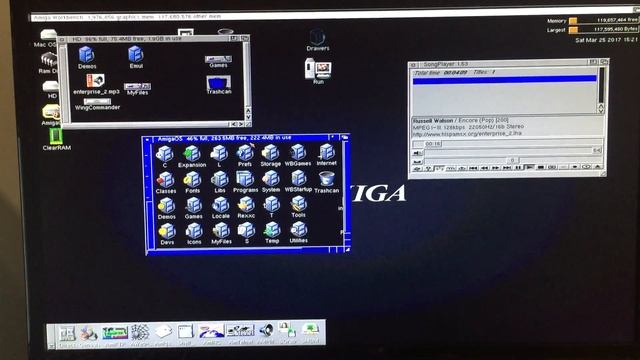The width and height of the screenshot is (640, 360).
Task: Click the HD window scroll right arrow
Action: point(240,124)
